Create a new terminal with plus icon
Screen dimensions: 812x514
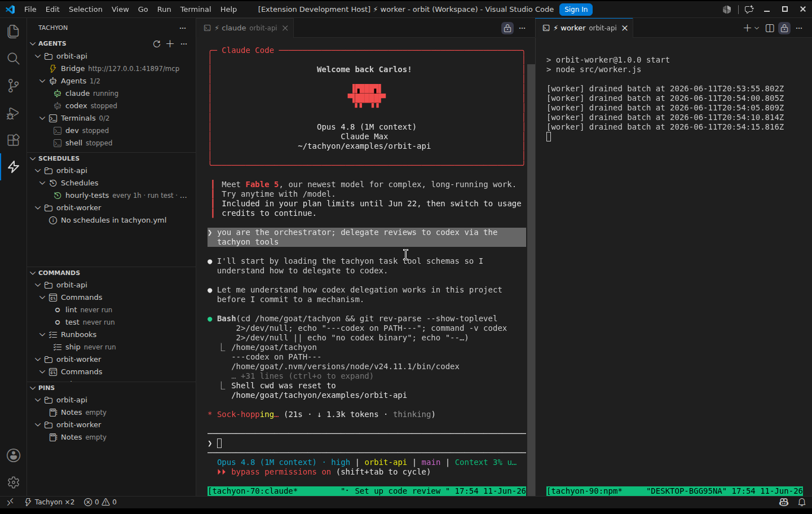point(747,28)
